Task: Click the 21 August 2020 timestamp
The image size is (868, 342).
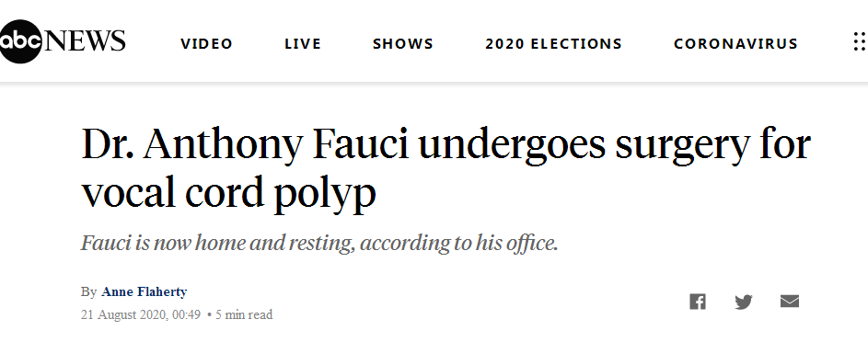Action: click(x=141, y=315)
